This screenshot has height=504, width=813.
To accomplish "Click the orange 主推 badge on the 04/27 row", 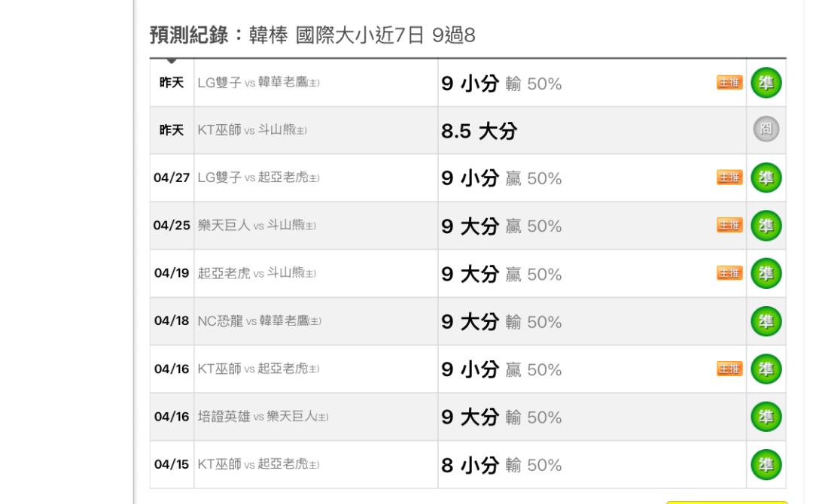I will pyautogui.click(x=729, y=178).
